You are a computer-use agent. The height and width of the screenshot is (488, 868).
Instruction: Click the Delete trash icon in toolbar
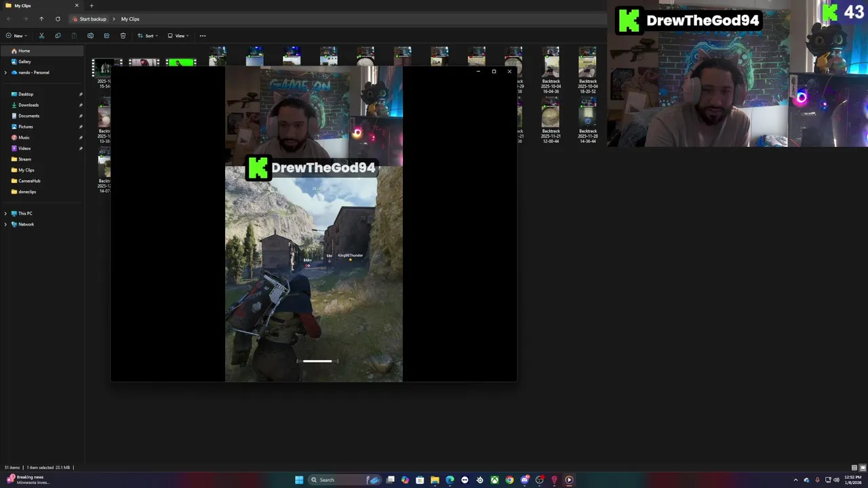point(123,36)
